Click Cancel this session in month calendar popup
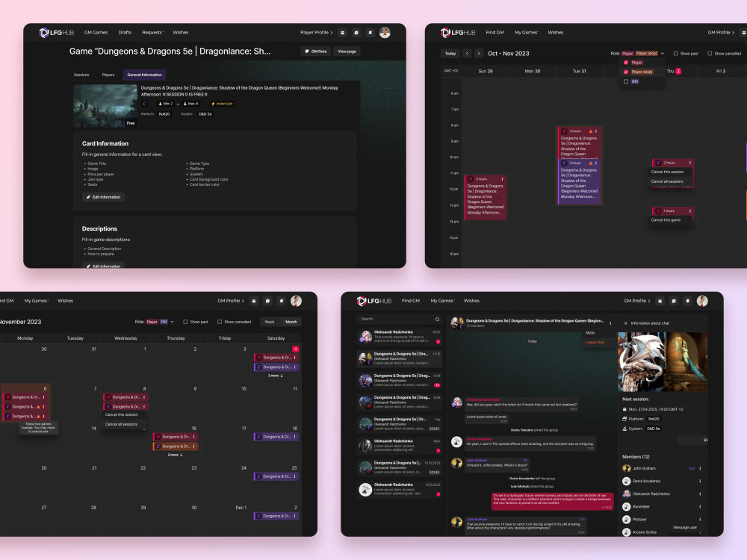Screen dimensions: 747x560 pos(122,414)
